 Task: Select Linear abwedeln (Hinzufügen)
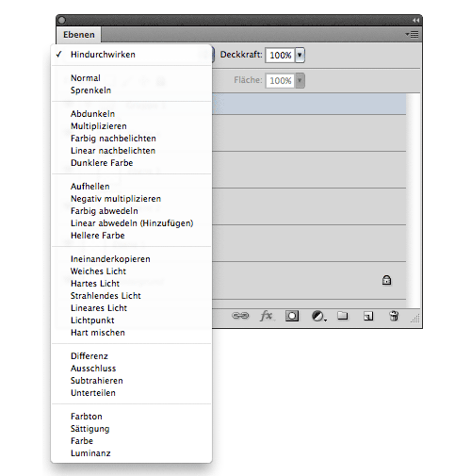(131, 223)
